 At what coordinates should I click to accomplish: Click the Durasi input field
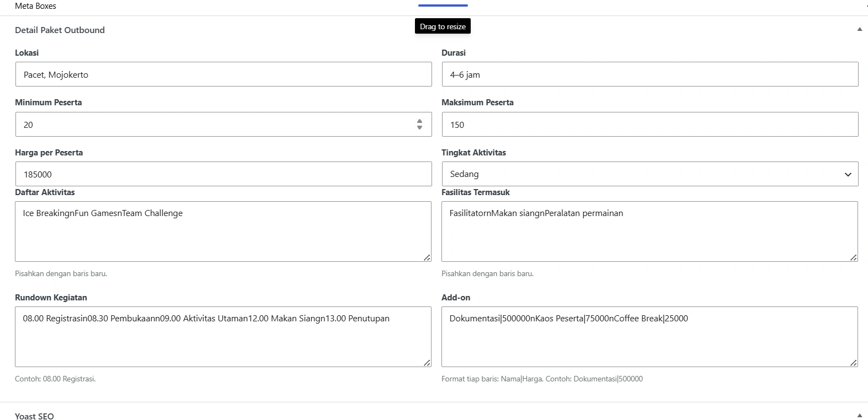(x=650, y=74)
